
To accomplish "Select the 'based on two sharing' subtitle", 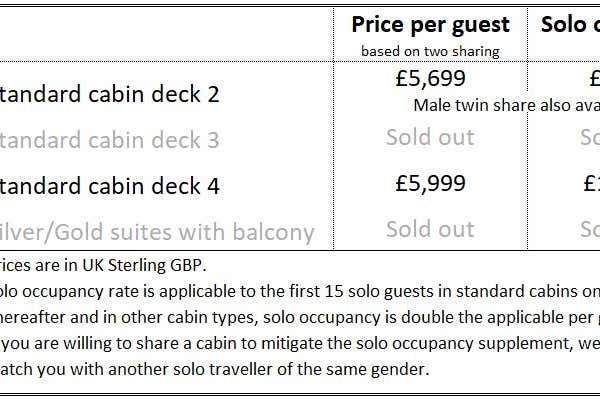I will pos(430,51).
